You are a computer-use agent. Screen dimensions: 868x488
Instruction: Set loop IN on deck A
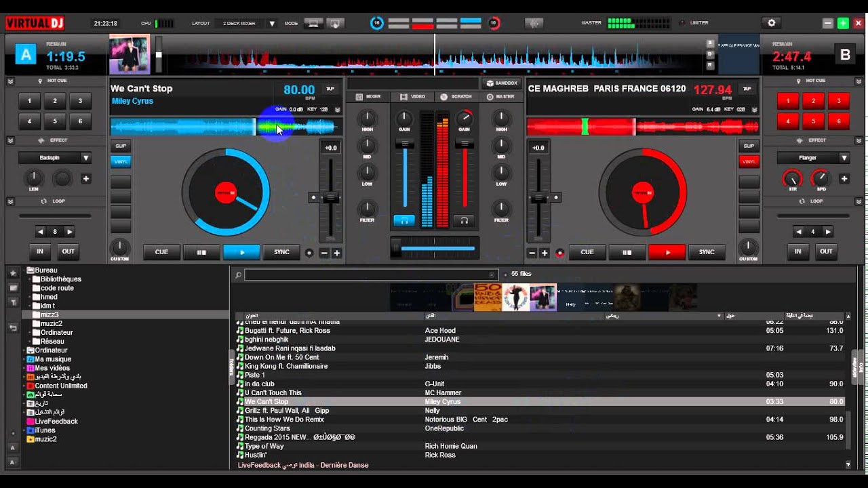pyautogui.click(x=40, y=251)
